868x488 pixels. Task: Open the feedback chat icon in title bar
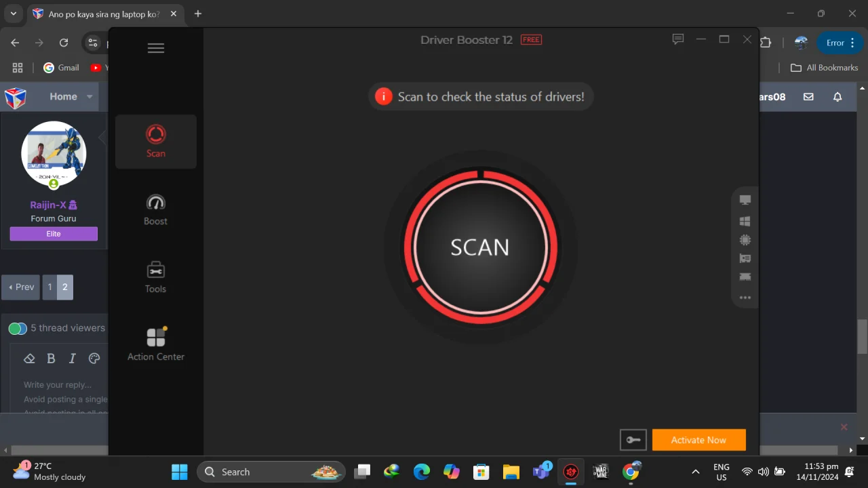(678, 39)
